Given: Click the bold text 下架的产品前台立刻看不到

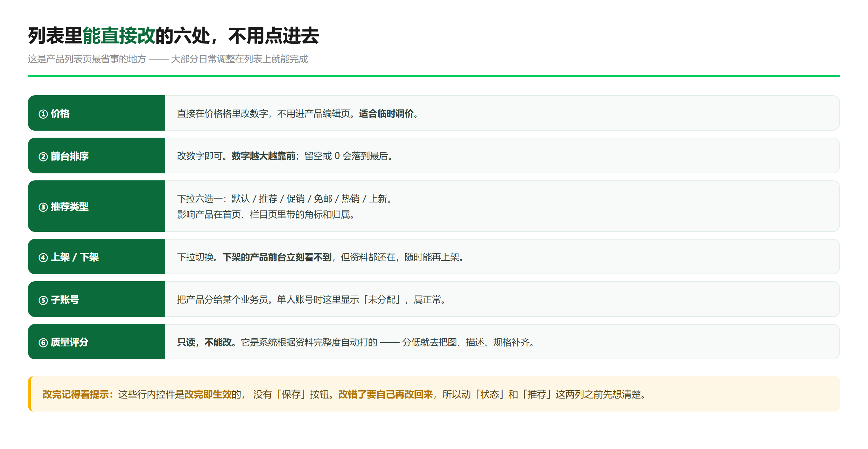Looking at the screenshot, I should 277,257.
